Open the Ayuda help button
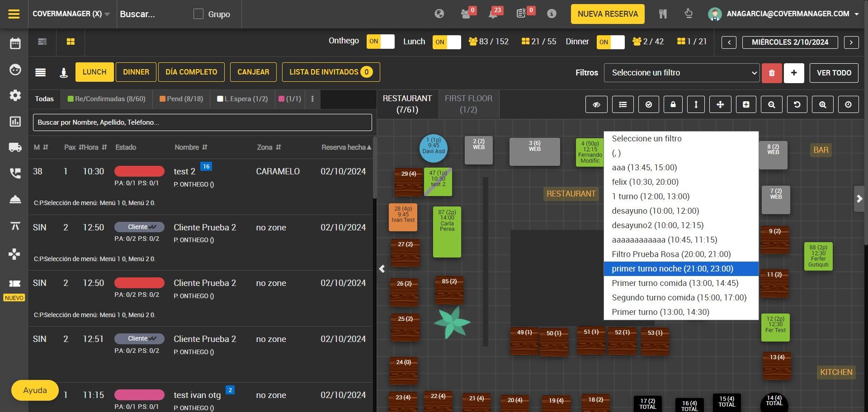Viewport: 868px width, 412px height. pyautogui.click(x=35, y=390)
